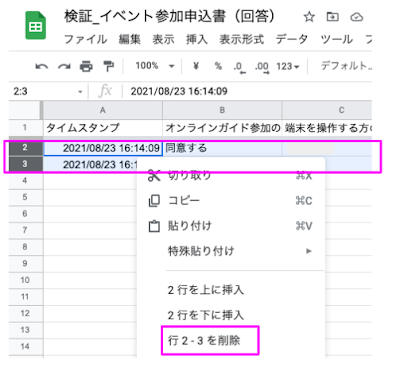Viewport: 400px width, 379px height.
Task: Open the データ menu
Action: [x=292, y=39]
